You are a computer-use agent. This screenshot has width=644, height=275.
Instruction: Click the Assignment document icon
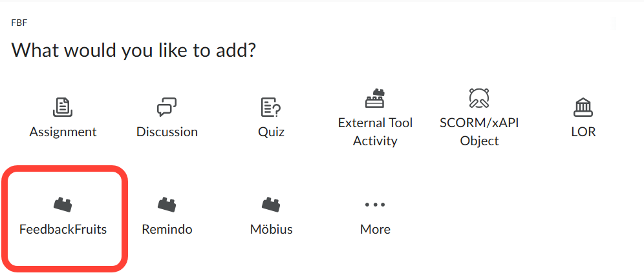63,107
